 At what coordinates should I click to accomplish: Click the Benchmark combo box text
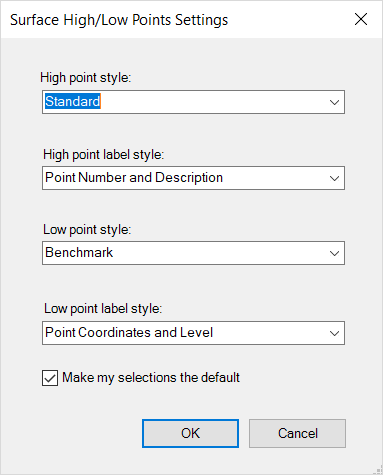[x=79, y=252]
